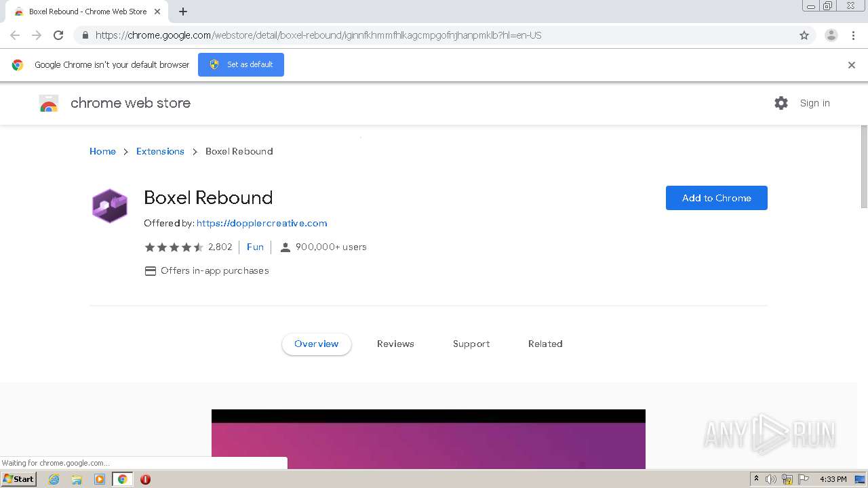
Task: Show hidden tray icons arrow
Action: (x=757, y=479)
